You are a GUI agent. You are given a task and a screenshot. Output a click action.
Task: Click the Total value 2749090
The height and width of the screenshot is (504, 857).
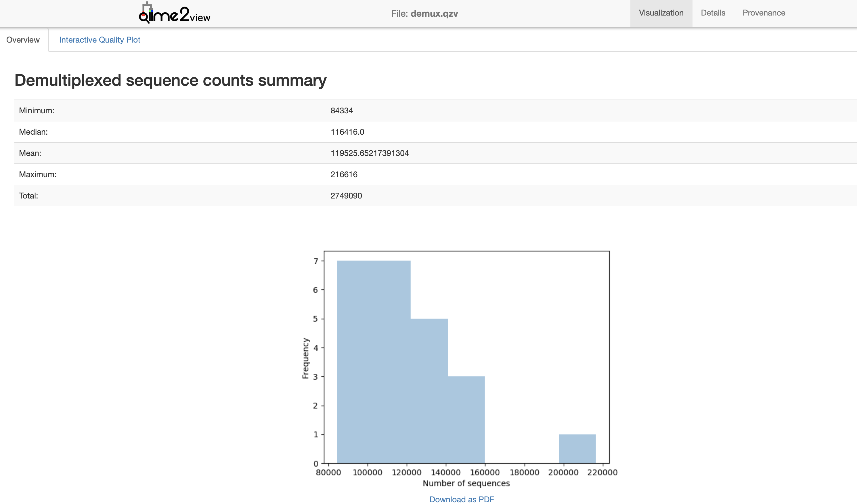pyautogui.click(x=346, y=196)
